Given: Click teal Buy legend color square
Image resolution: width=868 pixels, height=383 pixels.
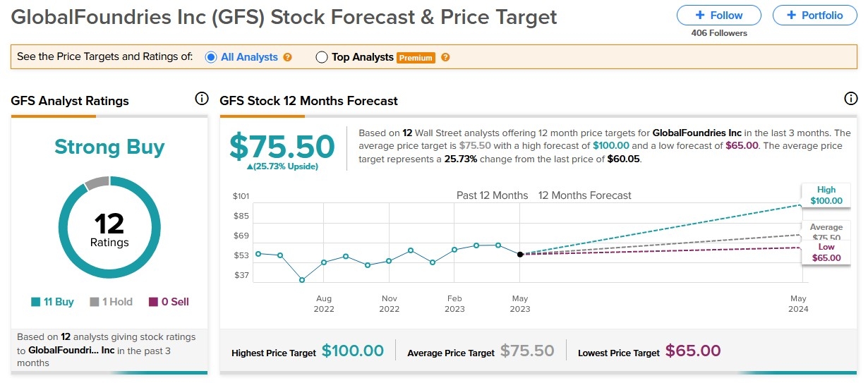Looking at the screenshot, I should coord(35,302).
